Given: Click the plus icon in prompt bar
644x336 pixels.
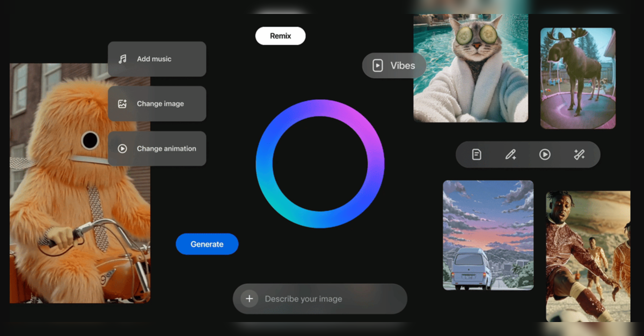Looking at the screenshot, I should (x=249, y=299).
